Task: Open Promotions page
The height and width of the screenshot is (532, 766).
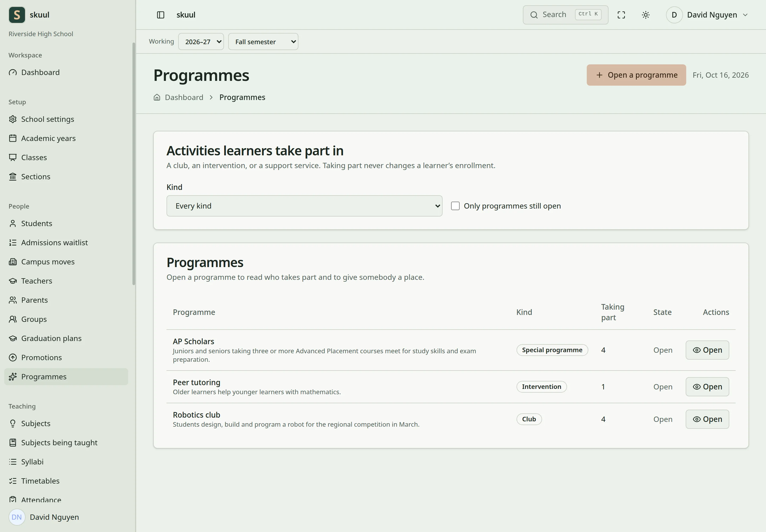Action: point(66,358)
